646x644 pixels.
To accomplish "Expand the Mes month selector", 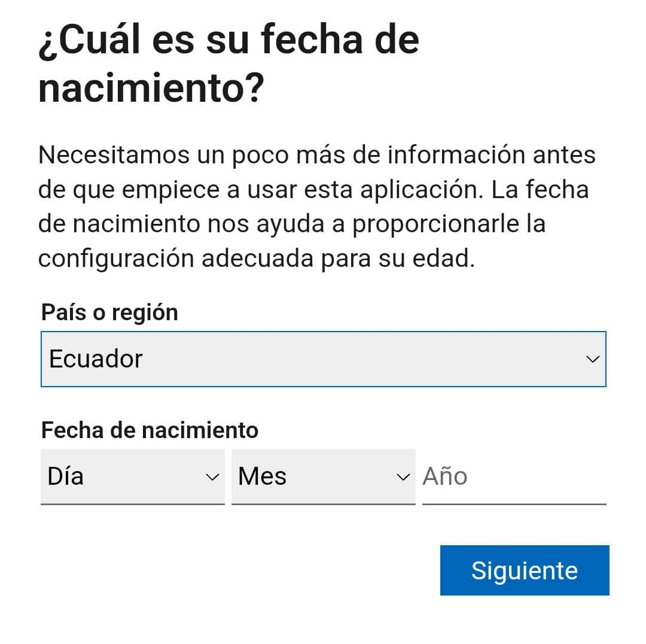I will tap(324, 476).
